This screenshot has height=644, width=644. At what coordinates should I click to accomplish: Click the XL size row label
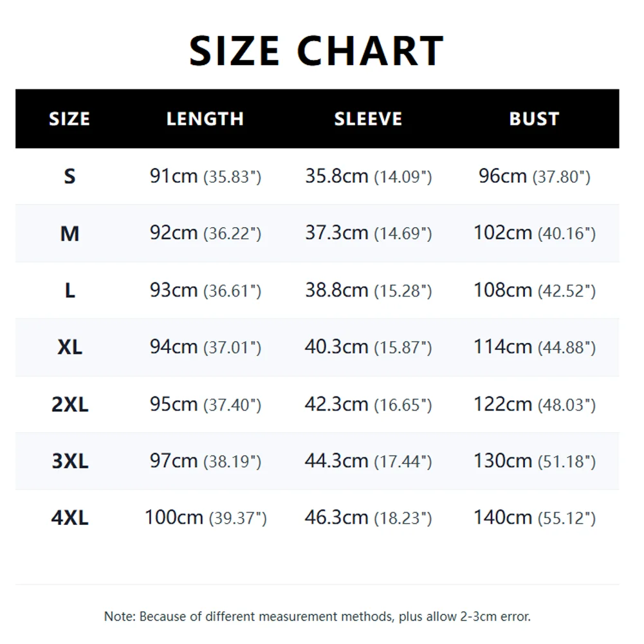click(70, 347)
